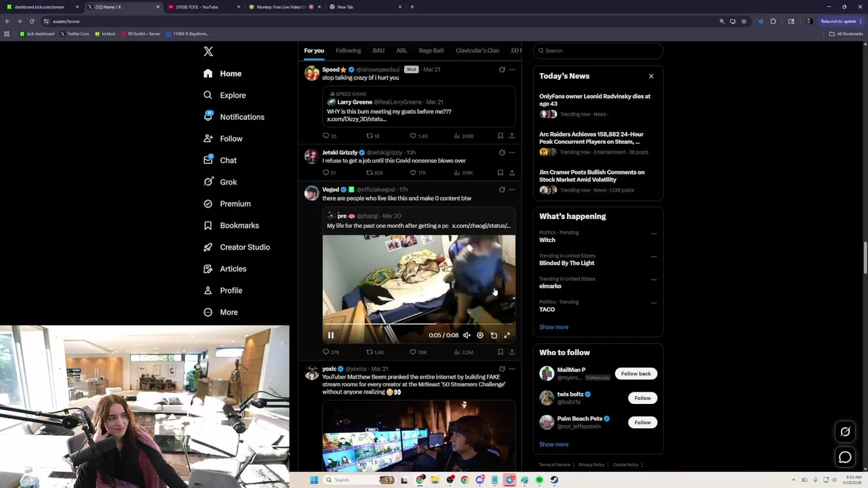Click the X logo in sidebar

click(x=208, y=52)
